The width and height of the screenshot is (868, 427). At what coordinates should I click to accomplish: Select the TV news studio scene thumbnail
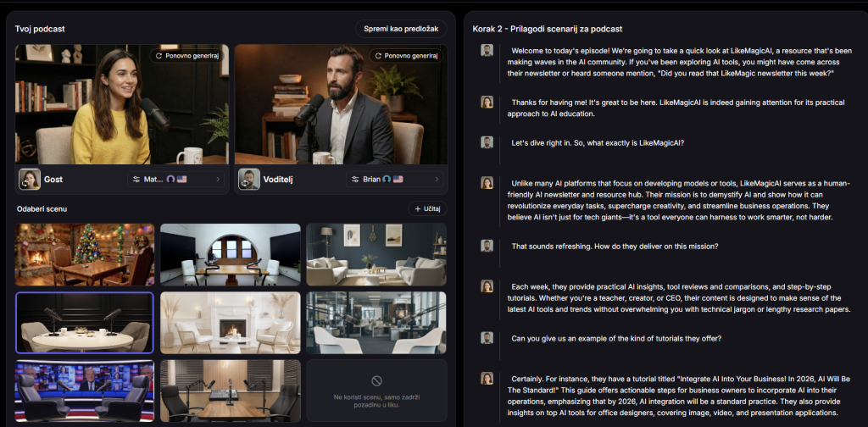coord(85,391)
